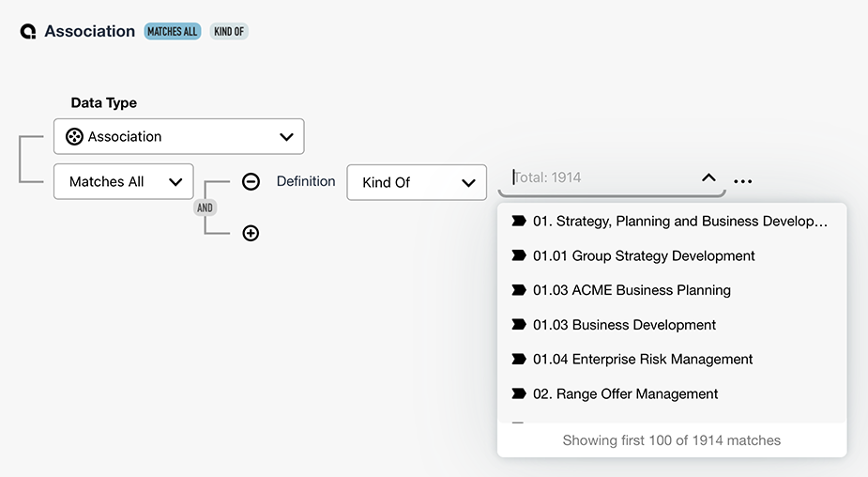Screen dimensions: 868x477
Task: Click the icon inside the Association data type box
Action: pyautogui.click(x=74, y=137)
